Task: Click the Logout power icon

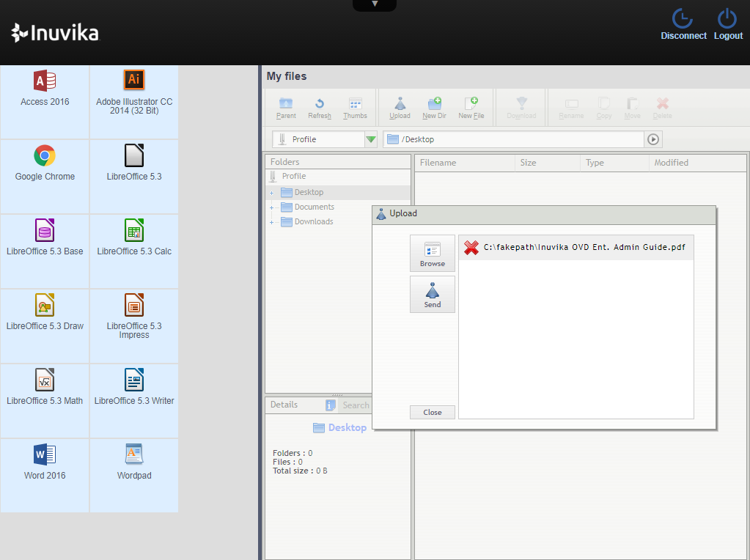Action: 727,18
